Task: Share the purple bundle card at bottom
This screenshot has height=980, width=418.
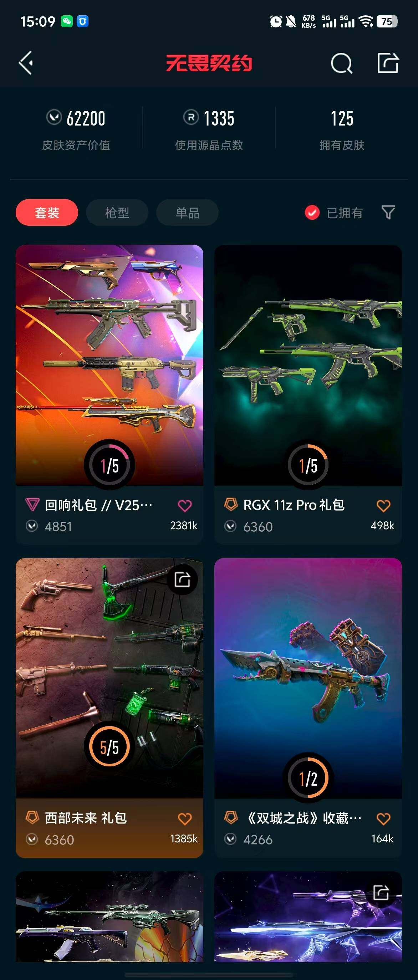Action: pyautogui.click(x=381, y=893)
